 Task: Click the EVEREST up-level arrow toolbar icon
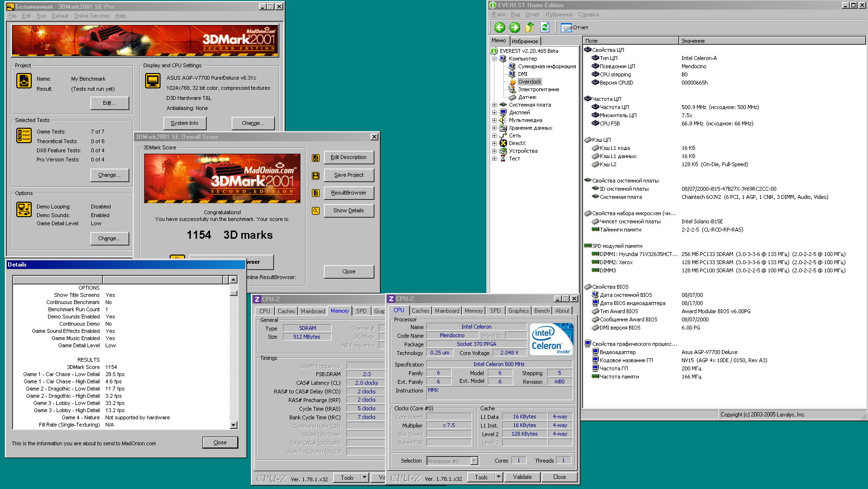(x=530, y=27)
